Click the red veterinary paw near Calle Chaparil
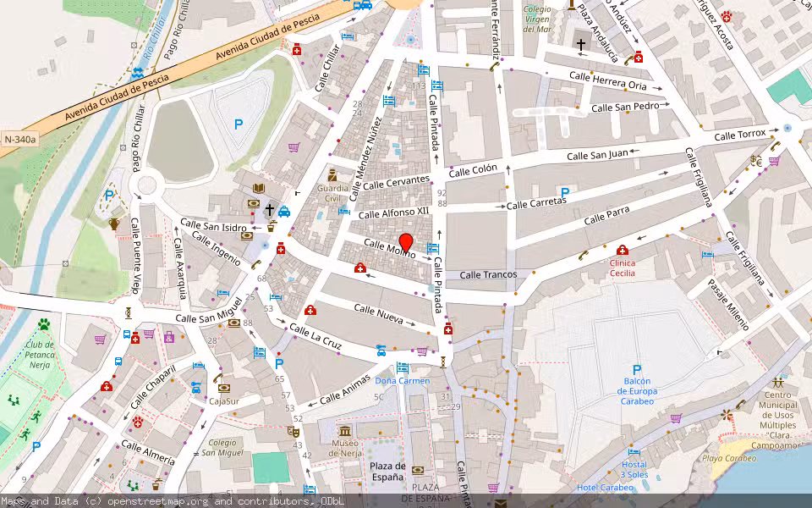Image resolution: width=812 pixels, height=508 pixels. tap(138, 422)
